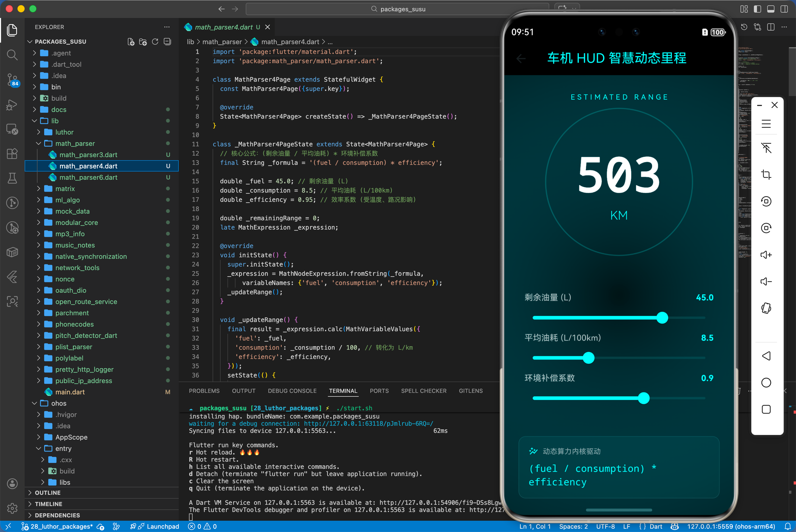Click New File icon in Explorer header
The height and width of the screenshot is (532, 796).
click(131, 42)
